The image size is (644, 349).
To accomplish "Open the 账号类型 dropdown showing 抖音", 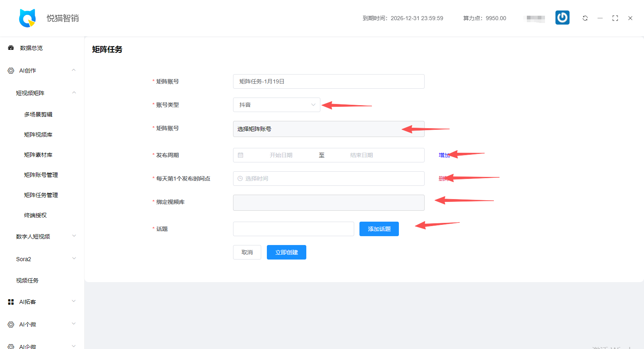I will (277, 105).
